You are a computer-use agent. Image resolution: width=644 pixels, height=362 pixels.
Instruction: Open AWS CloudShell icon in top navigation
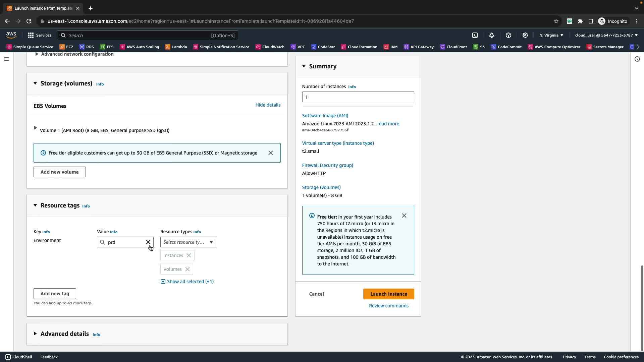tap(475, 35)
